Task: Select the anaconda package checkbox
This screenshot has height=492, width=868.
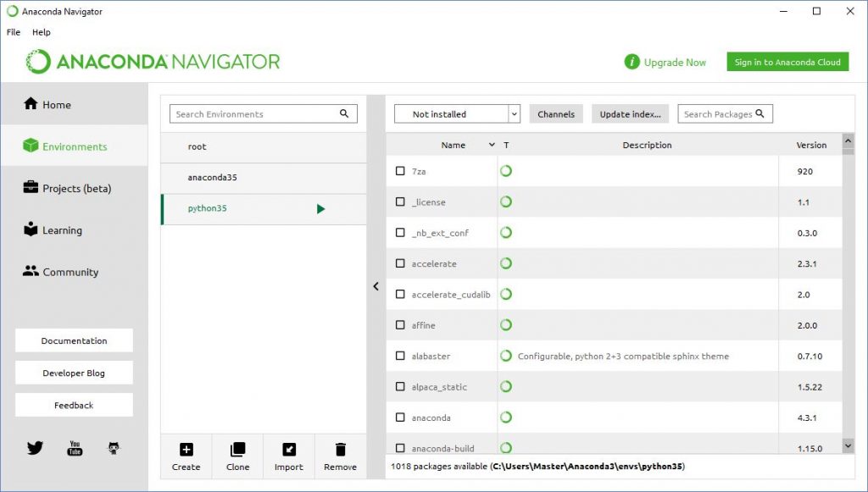Action: tap(400, 417)
